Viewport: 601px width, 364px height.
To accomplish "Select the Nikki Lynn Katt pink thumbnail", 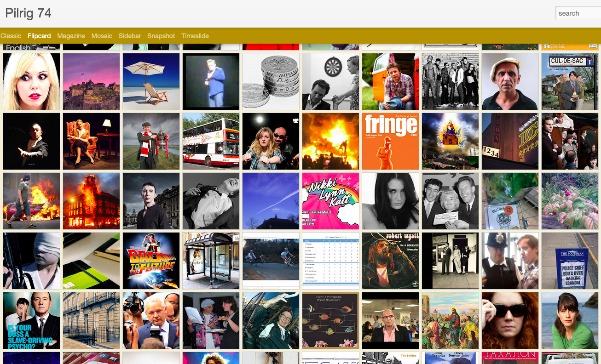I will point(331,201).
